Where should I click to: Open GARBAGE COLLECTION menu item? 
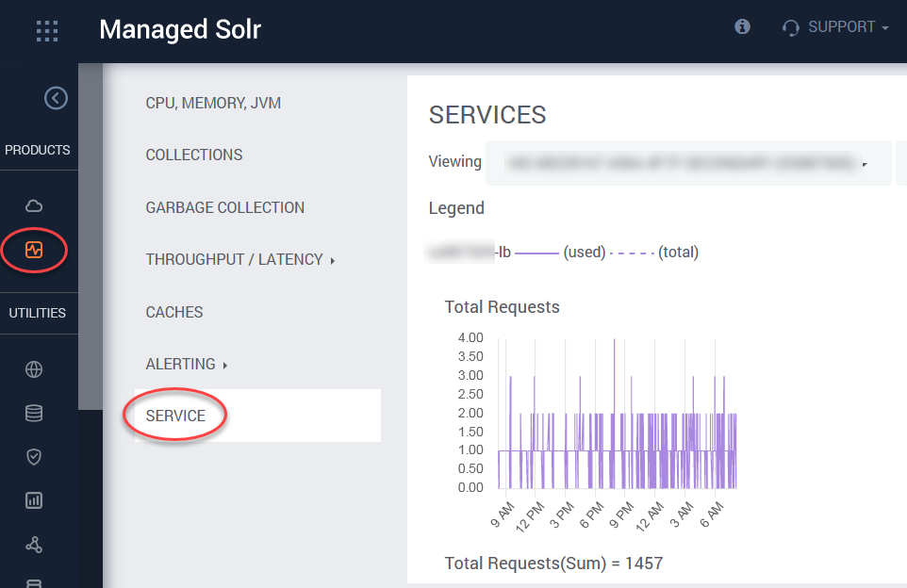point(224,207)
